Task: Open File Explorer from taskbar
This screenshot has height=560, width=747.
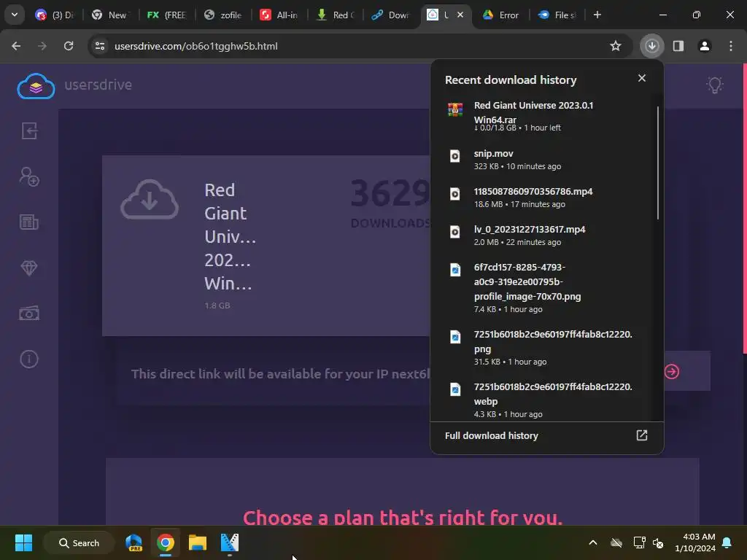Action: [x=197, y=542]
